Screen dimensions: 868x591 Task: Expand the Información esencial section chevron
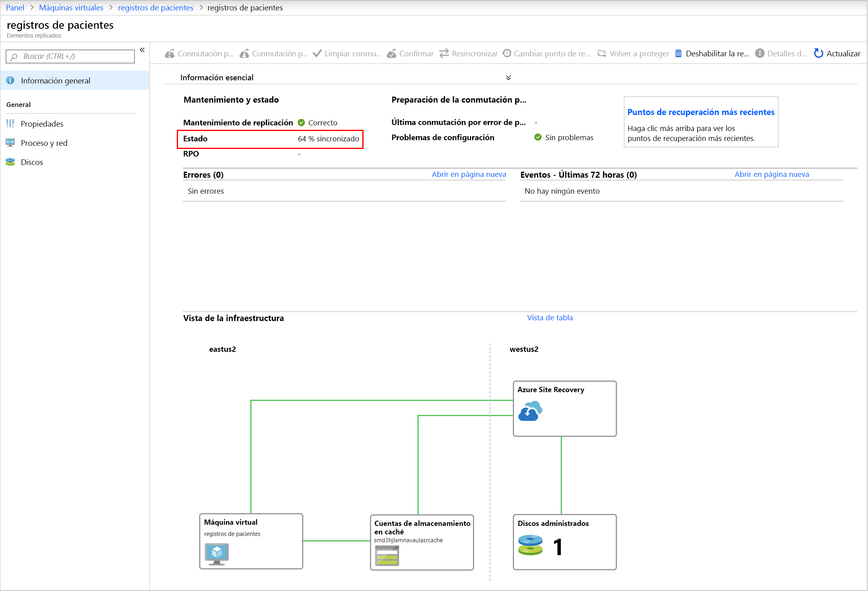(x=508, y=77)
